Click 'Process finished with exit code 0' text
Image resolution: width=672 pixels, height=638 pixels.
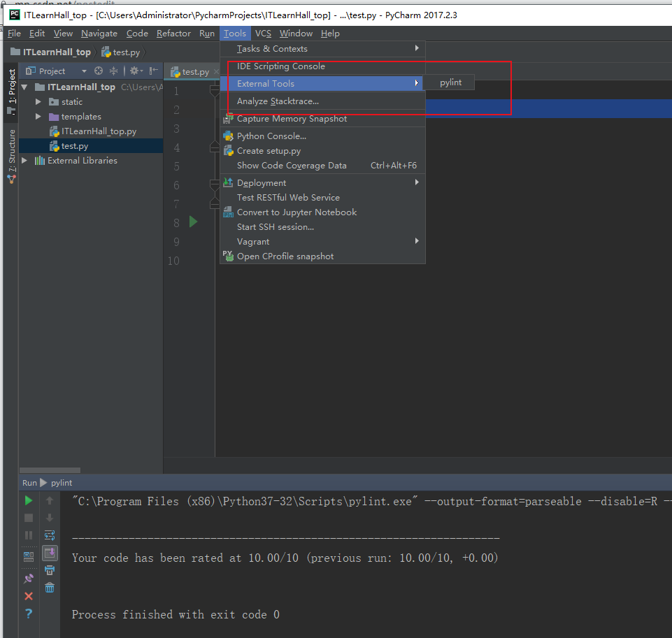(x=176, y=614)
